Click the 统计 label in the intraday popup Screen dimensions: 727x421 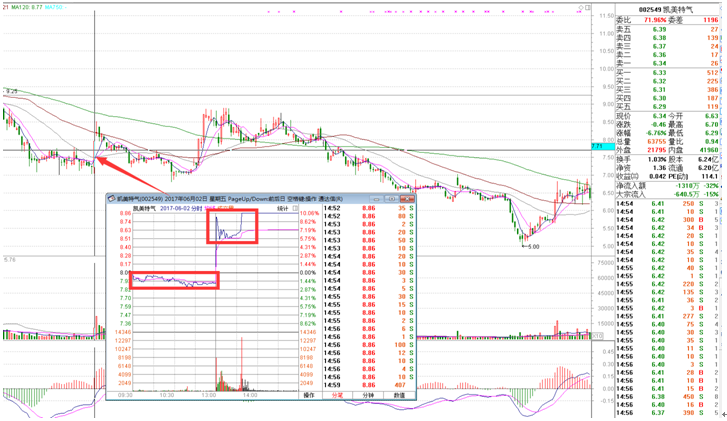(x=283, y=208)
